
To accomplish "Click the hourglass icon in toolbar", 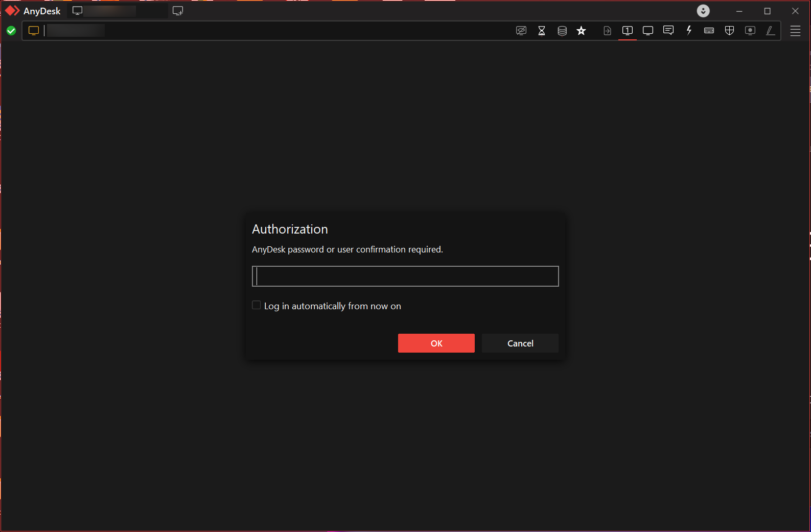I will tap(542, 31).
